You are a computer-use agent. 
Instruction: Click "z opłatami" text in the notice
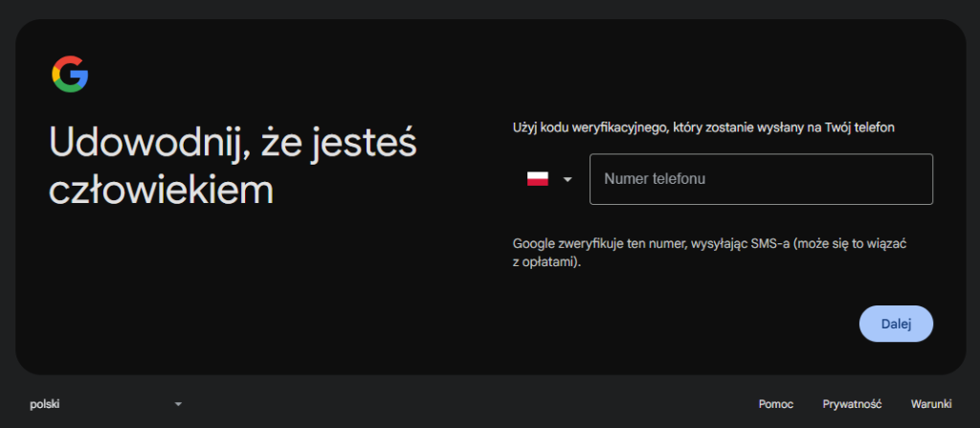pyautogui.click(x=546, y=261)
